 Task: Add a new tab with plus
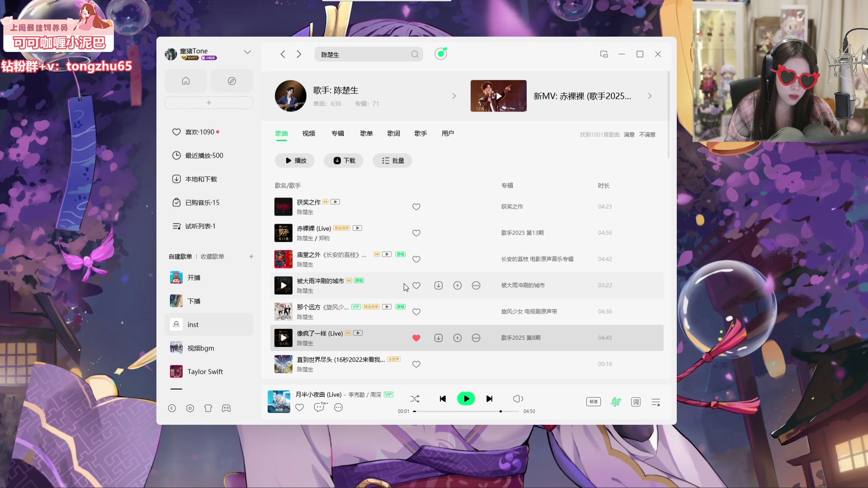(209, 103)
